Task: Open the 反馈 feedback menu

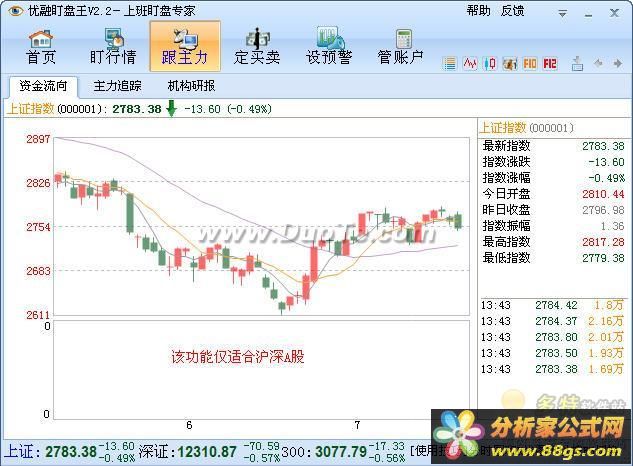Action: point(512,11)
